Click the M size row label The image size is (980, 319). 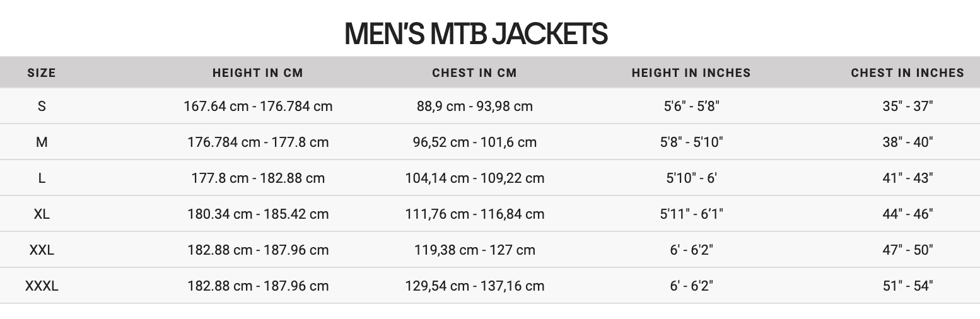(x=42, y=142)
